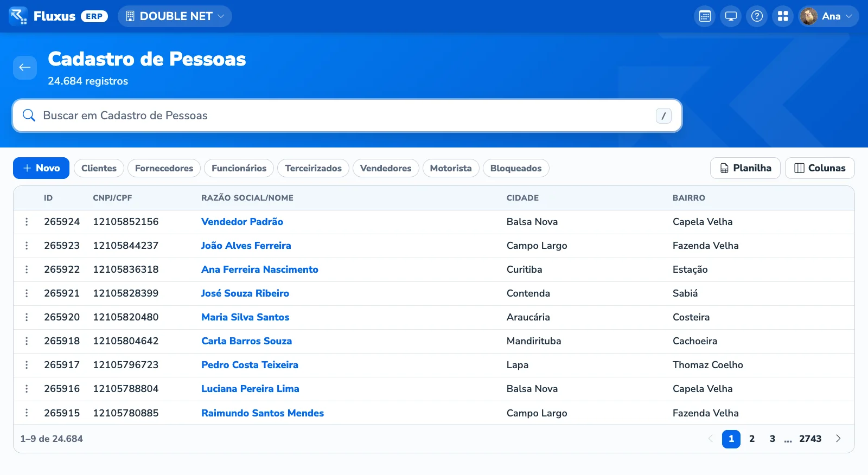Click the search magnifier icon
This screenshot has width=868, height=475.
[29, 115]
